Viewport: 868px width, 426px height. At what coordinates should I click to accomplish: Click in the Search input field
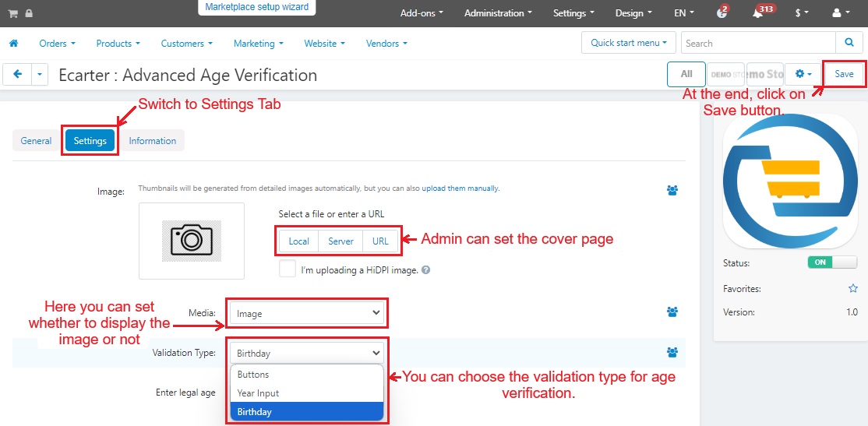pyautogui.click(x=757, y=44)
